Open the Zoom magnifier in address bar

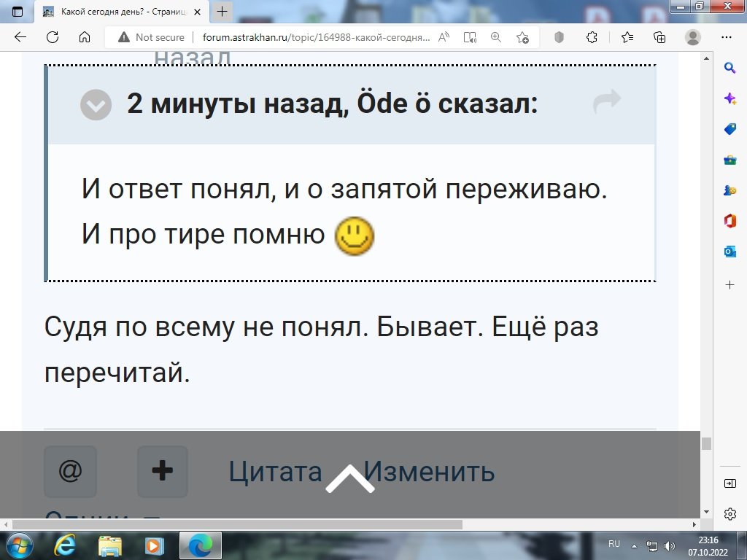[496, 38]
